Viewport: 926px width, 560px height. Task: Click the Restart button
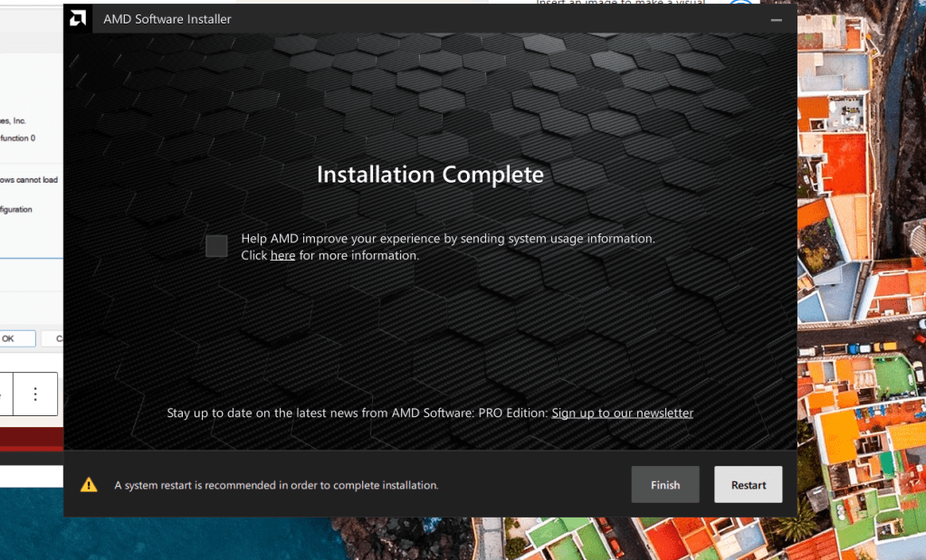tap(749, 485)
